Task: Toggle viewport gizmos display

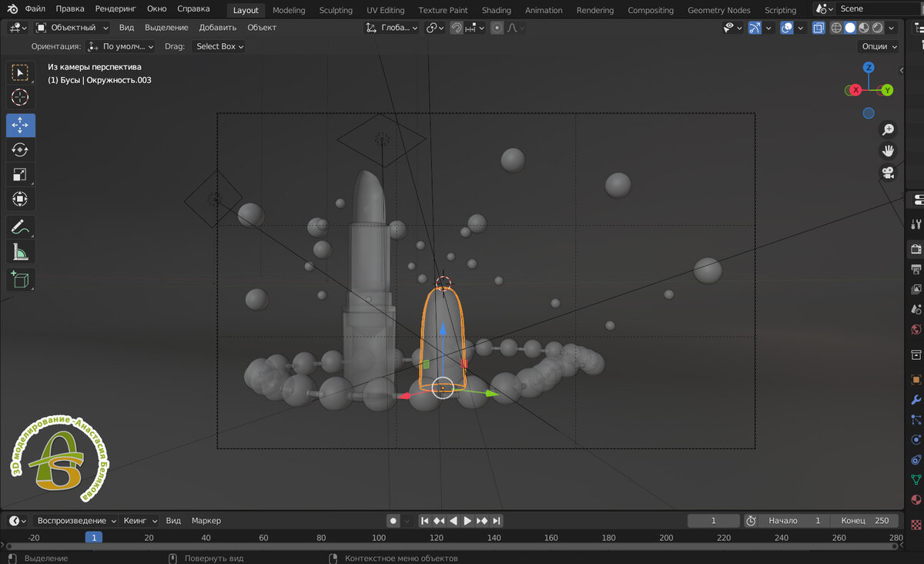Action: (755, 28)
